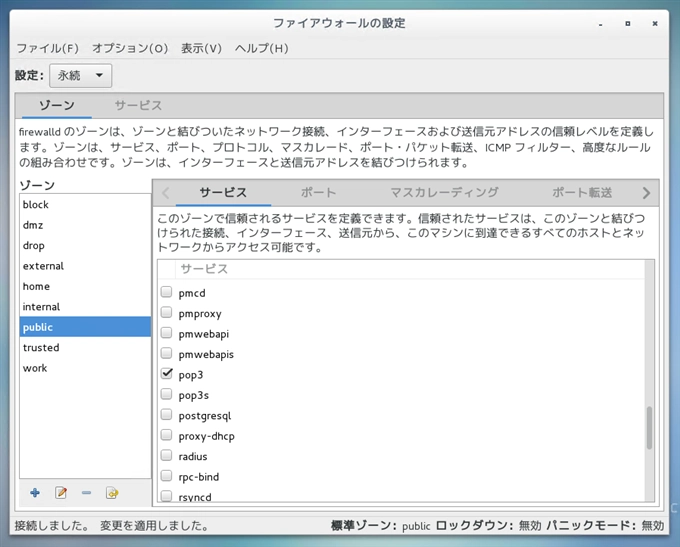
Task: Select the public zone
Action: pos(85,327)
